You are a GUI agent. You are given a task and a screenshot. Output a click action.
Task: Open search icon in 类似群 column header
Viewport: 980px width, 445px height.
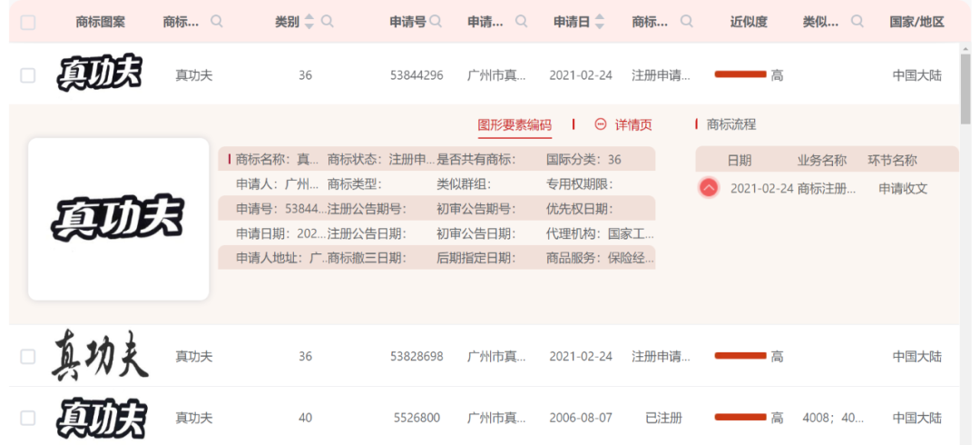point(857,21)
